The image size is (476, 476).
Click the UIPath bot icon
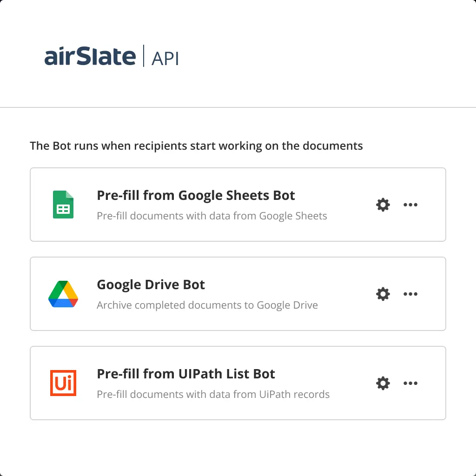pos(64,383)
